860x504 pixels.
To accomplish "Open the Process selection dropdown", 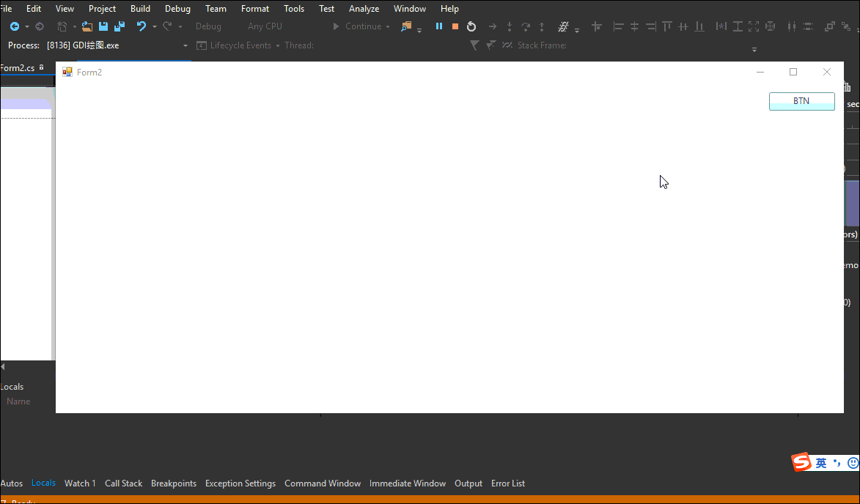I will point(185,45).
